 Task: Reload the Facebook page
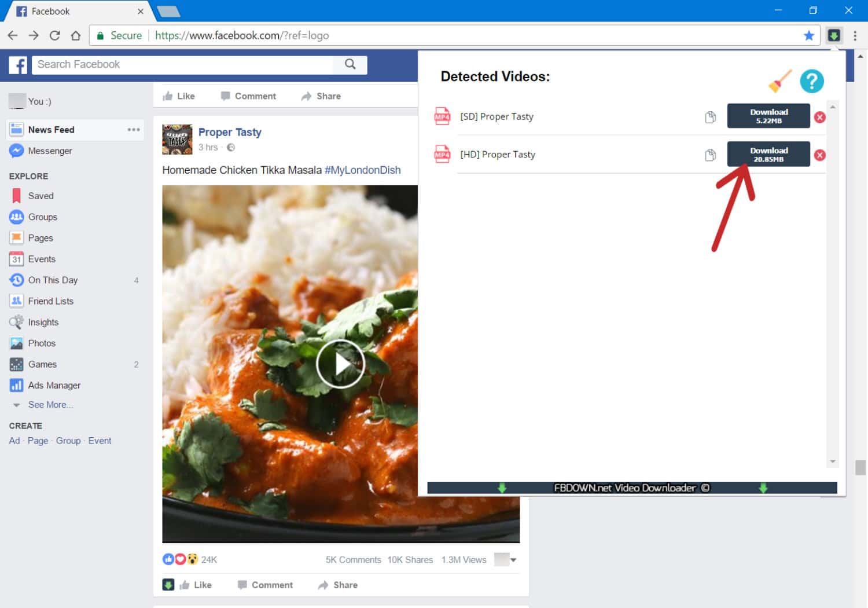(x=54, y=35)
